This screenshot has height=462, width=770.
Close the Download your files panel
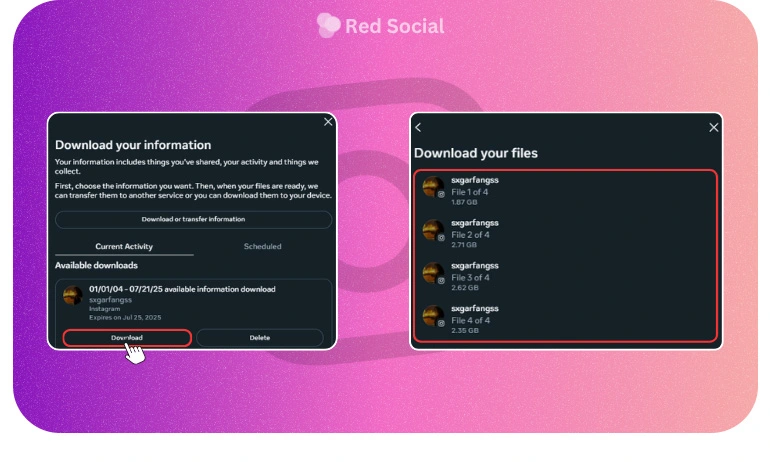pyautogui.click(x=713, y=127)
